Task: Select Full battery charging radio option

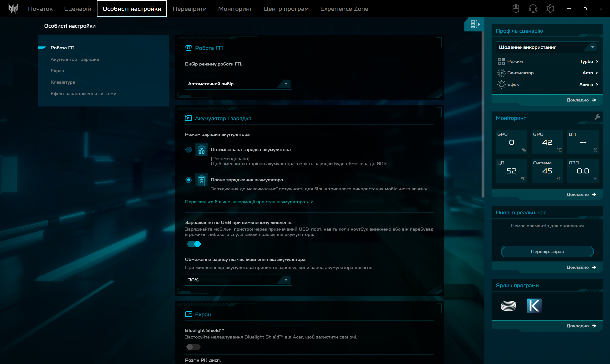Action: click(189, 180)
